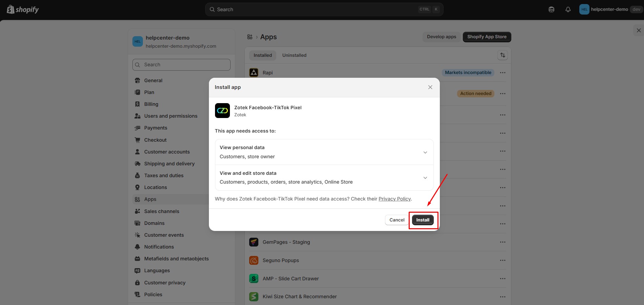Open the Shopify home via shopify logo
644x305 pixels.
(22, 9)
